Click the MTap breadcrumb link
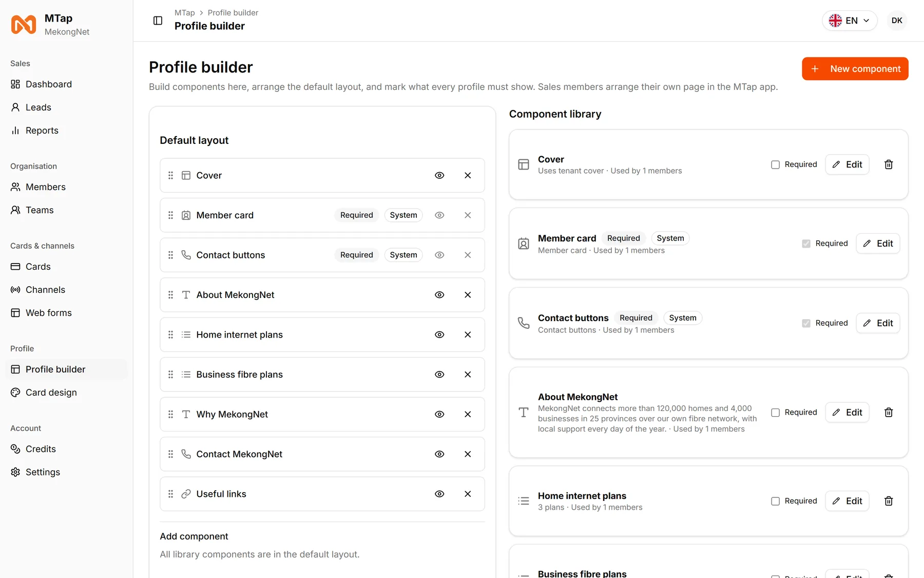Image resolution: width=924 pixels, height=578 pixels. click(185, 13)
